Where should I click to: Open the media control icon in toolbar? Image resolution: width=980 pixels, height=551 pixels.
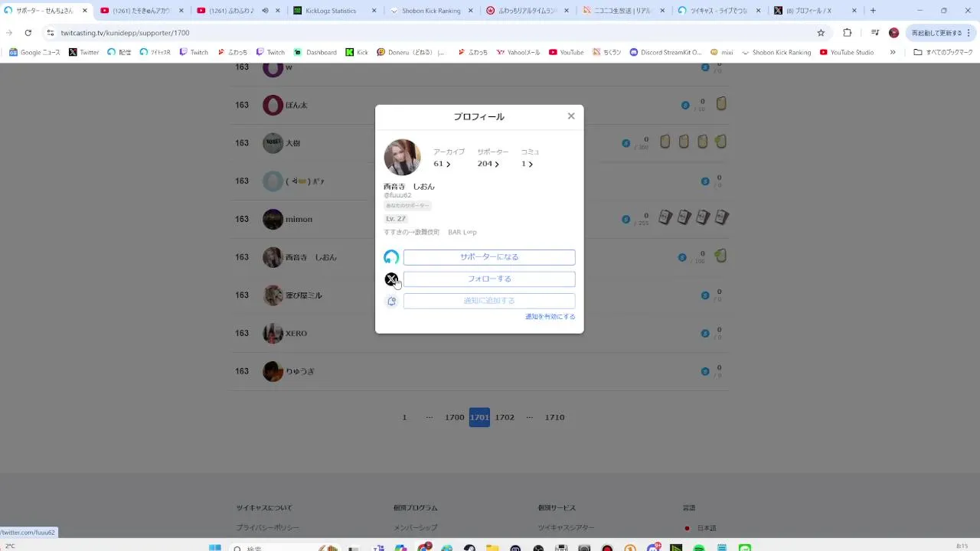pyautogui.click(x=874, y=33)
